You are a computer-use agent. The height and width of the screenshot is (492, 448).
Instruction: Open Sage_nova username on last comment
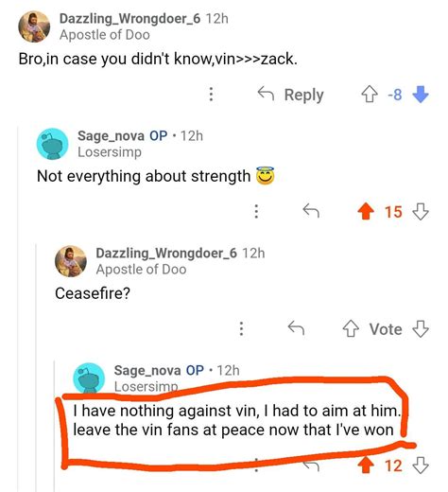pos(147,370)
